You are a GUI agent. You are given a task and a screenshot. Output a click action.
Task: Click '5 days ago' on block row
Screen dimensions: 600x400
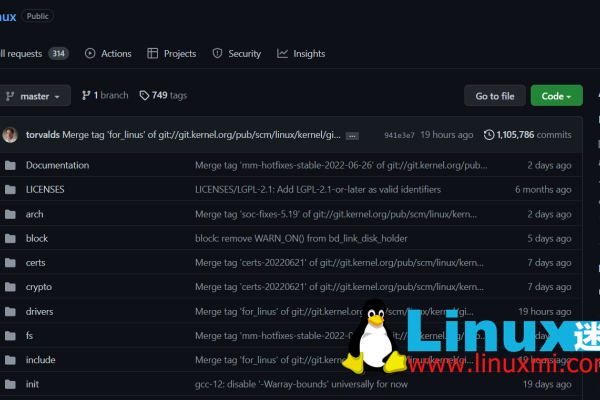point(549,238)
